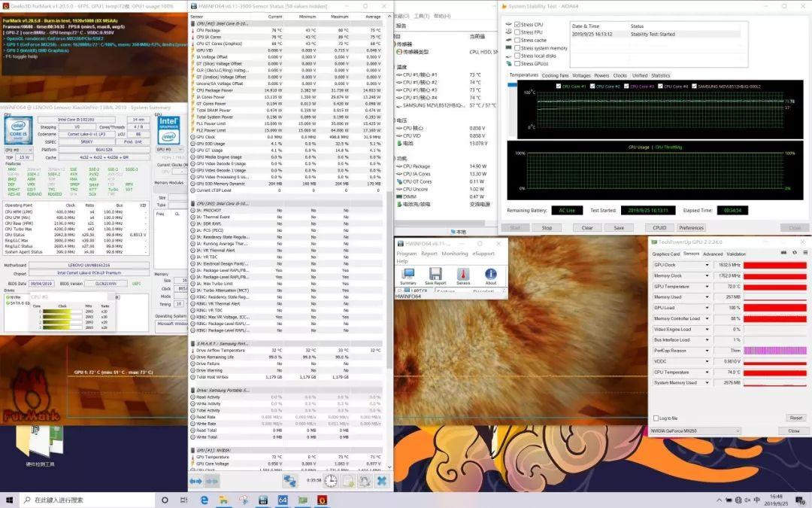Open Sensors thermometer icon in HWiNFO64
The image size is (812, 508).
(x=463, y=276)
